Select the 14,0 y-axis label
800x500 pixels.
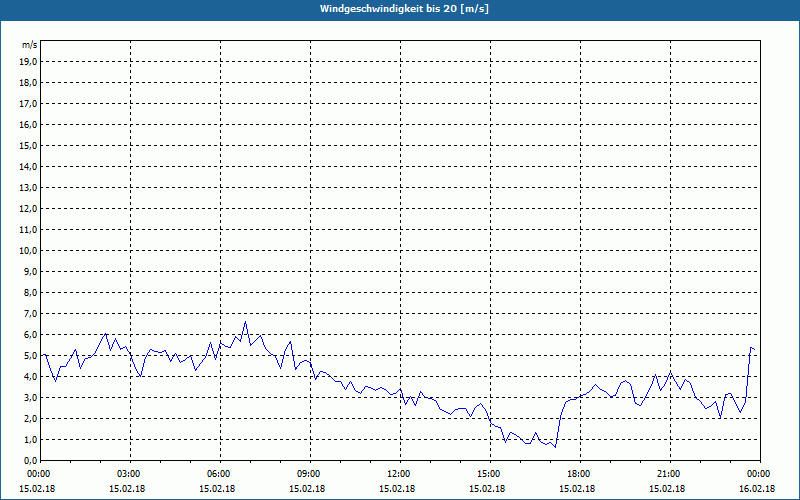(x=29, y=166)
